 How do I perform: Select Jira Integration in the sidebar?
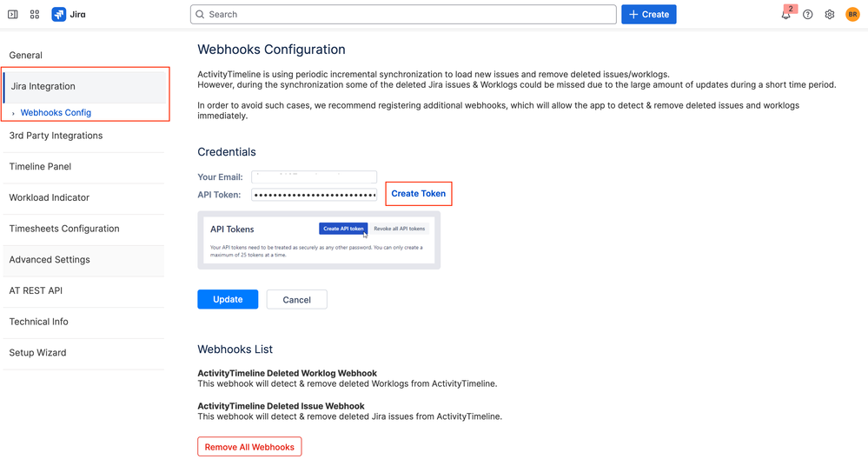[84, 86]
